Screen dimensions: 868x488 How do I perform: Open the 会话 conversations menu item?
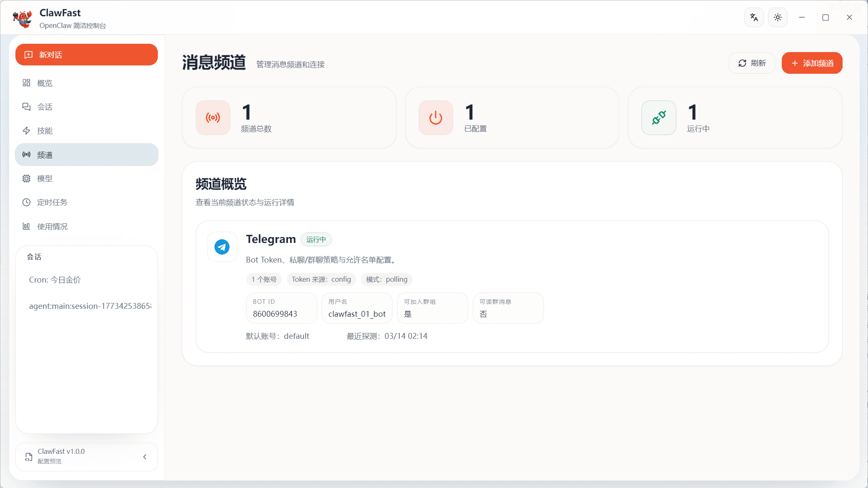point(45,107)
